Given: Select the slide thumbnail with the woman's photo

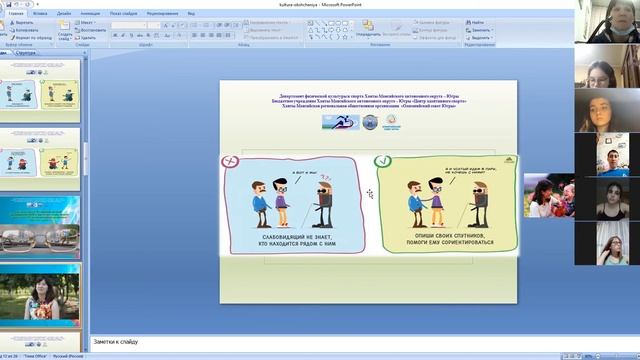Looking at the screenshot, I should 40,295.
